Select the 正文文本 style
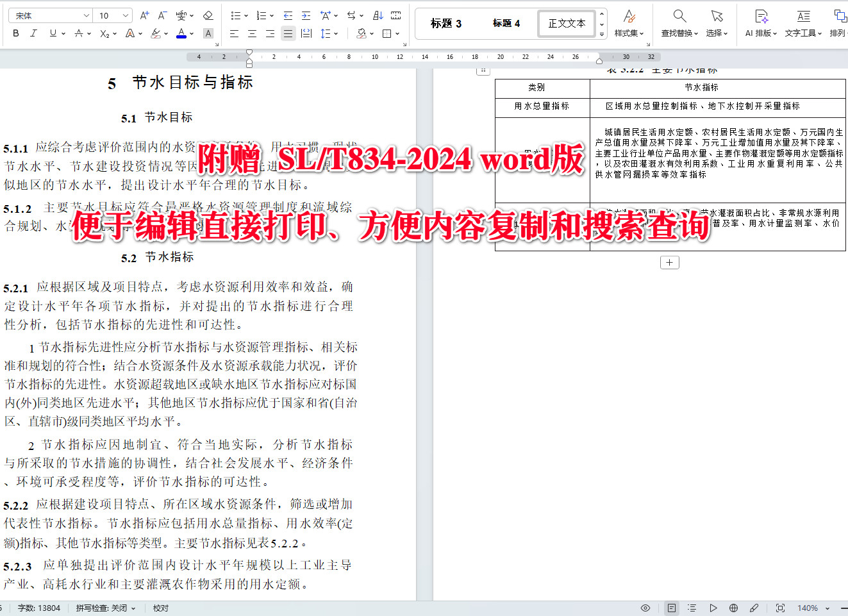 pos(567,23)
